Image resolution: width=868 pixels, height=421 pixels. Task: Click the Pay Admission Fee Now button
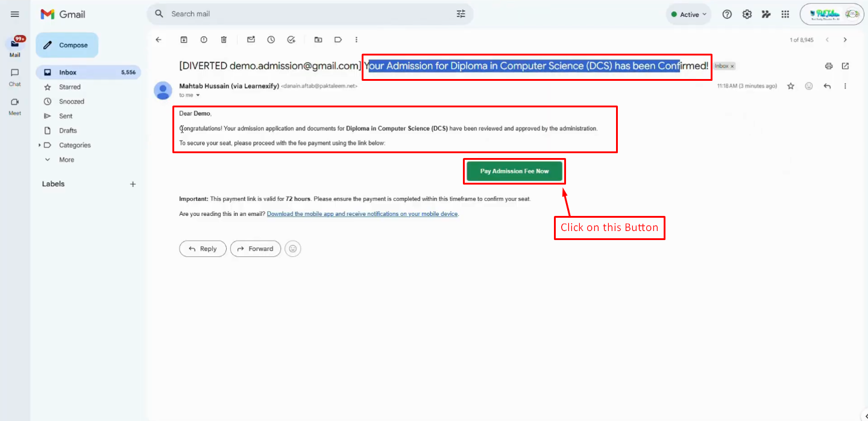pyautogui.click(x=515, y=171)
